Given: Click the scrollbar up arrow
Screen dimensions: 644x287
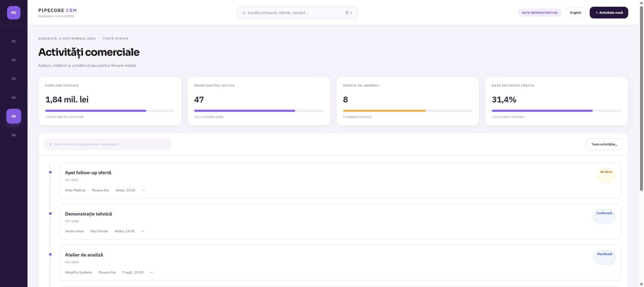Looking at the screenshot, I should (x=641, y=3).
